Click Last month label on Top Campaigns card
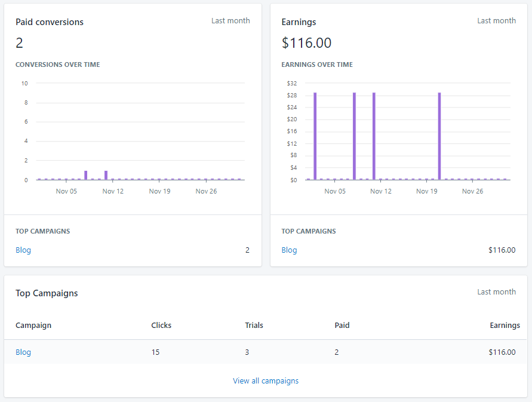 (496, 292)
